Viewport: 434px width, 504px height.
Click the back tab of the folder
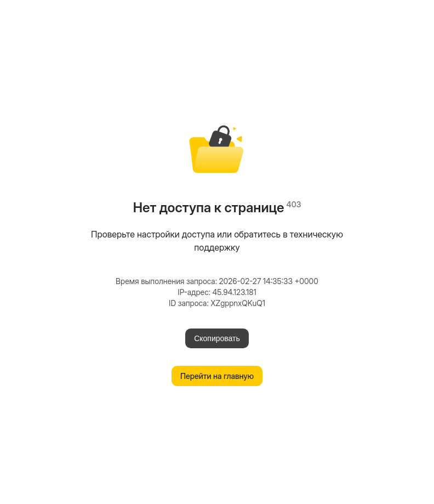pyautogui.click(x=197, y=141)
